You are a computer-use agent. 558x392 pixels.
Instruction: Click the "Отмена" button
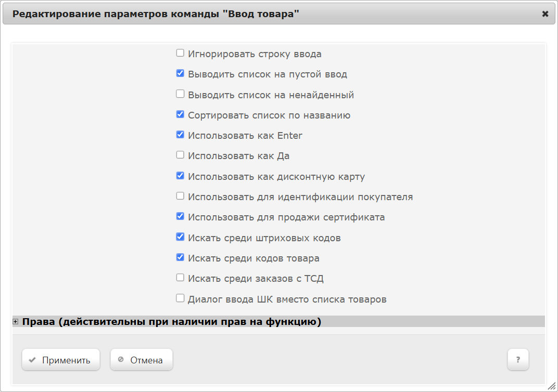[x=141, y=360]
